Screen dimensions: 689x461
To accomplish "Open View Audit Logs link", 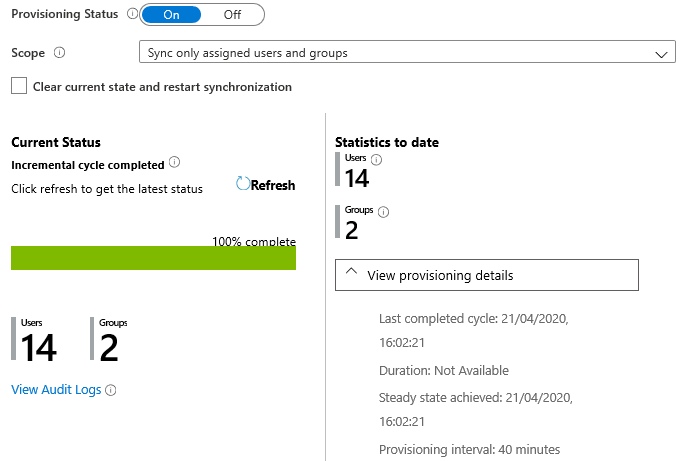I will [x=56, y=390].
